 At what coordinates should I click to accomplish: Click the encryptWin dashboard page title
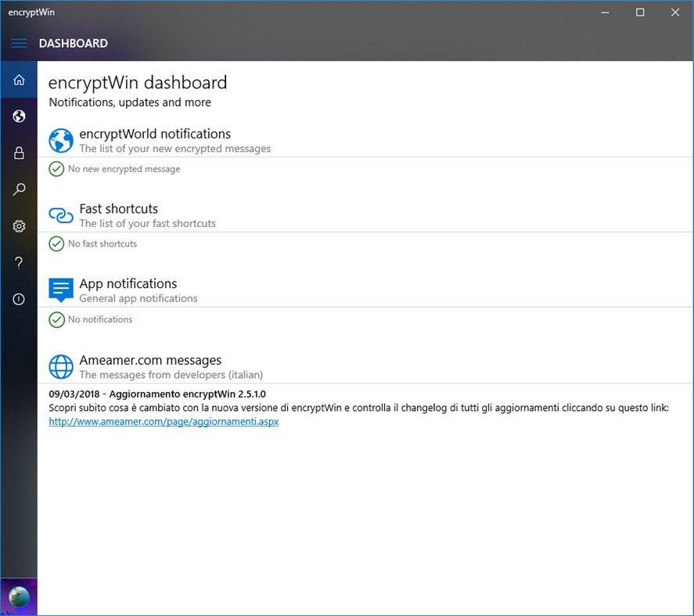tap(138, 83)
